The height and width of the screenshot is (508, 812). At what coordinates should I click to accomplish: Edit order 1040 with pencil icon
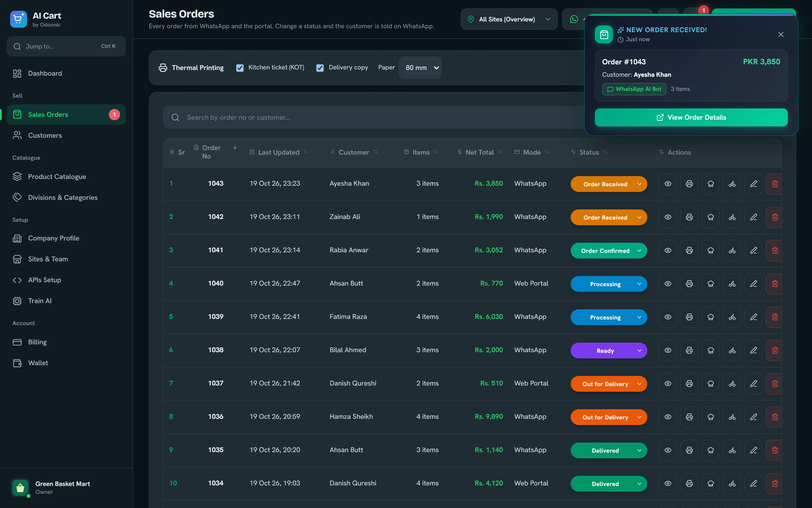754,284
